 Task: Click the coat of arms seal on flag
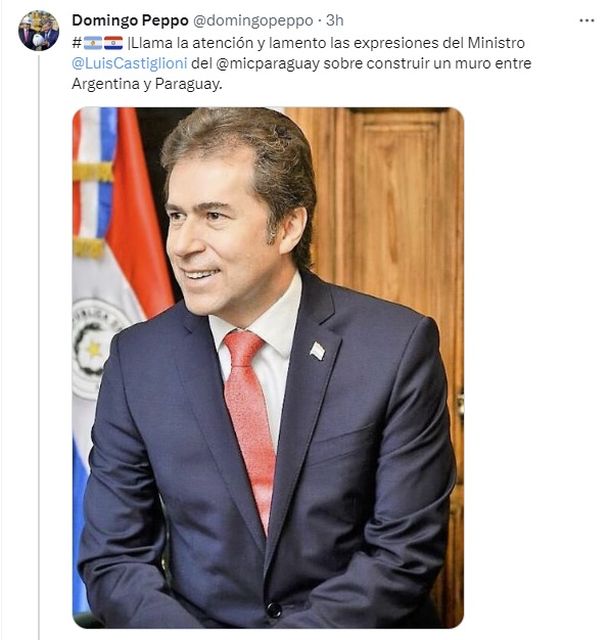point(96,349)
